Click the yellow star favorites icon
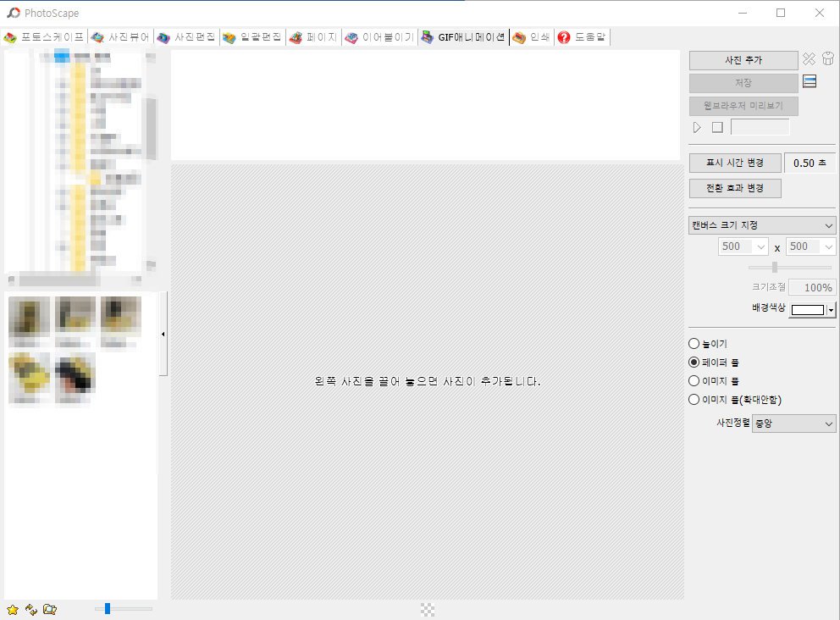Image resolution: width=840 pixels, height=620 pixels. pyautogui.click(x=13, y=608)
